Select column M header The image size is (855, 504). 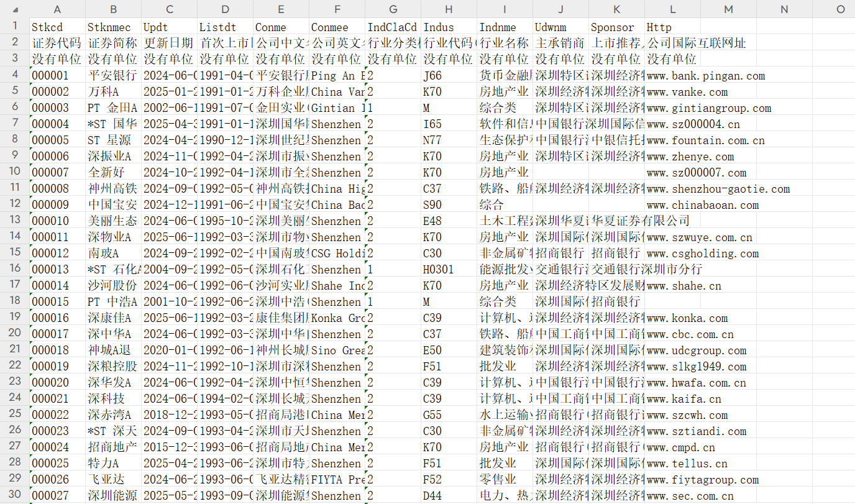click(x=729, y=9)
